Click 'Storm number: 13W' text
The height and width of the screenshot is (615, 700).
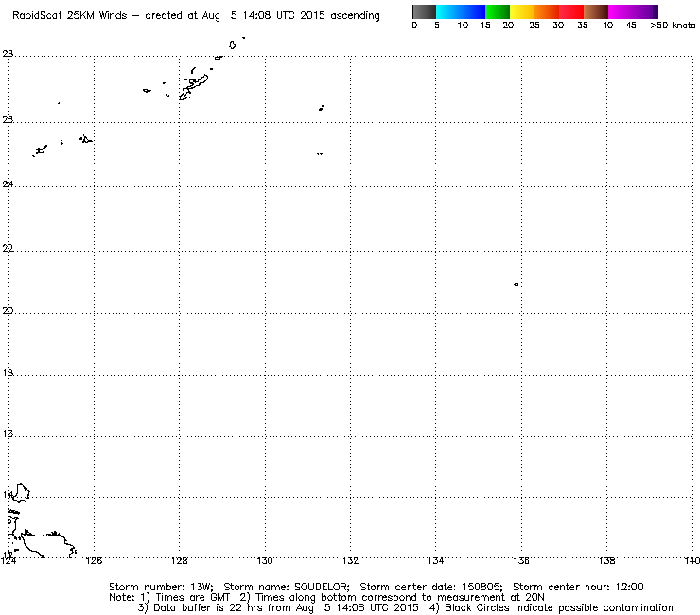[x=161, y=587]
